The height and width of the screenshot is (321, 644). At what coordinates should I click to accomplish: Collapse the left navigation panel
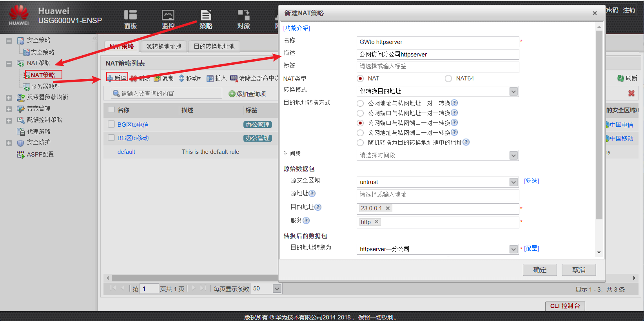[x=94, y=38]
